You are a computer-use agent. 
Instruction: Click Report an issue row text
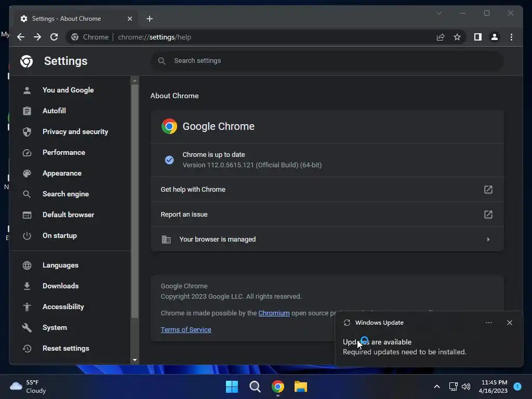[x=184, y=215]
